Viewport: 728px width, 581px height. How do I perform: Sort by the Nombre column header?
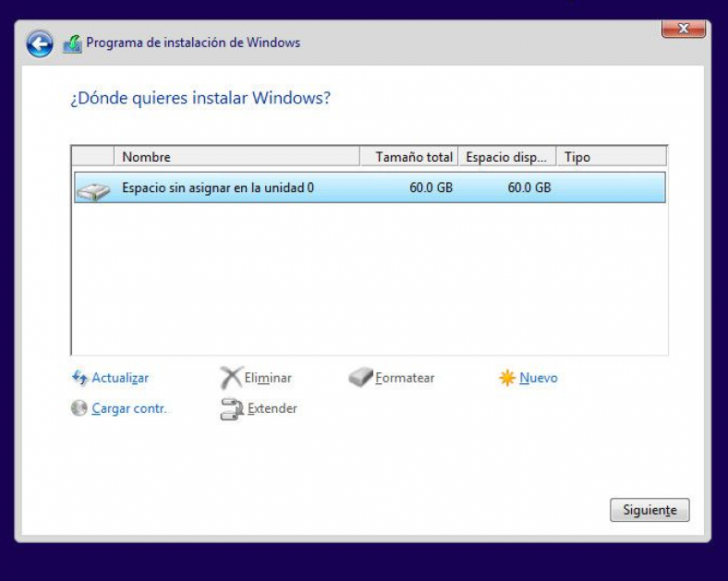(237, 157)
